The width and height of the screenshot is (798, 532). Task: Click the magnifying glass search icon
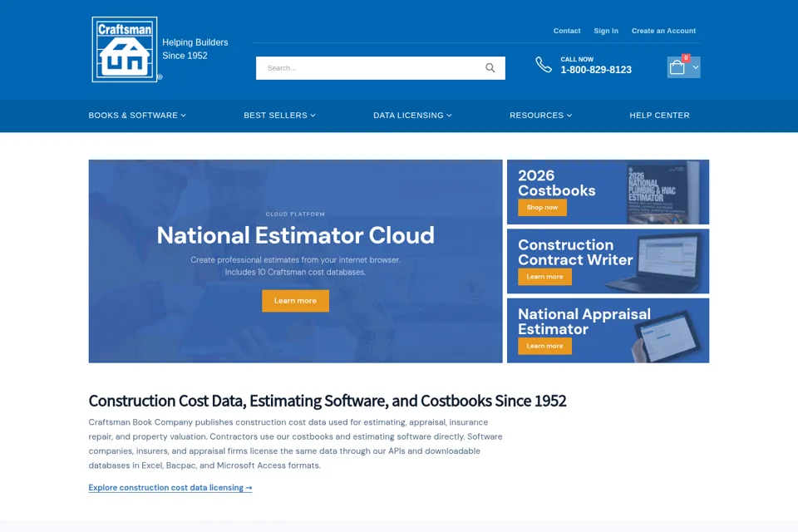tap(490, 67)
